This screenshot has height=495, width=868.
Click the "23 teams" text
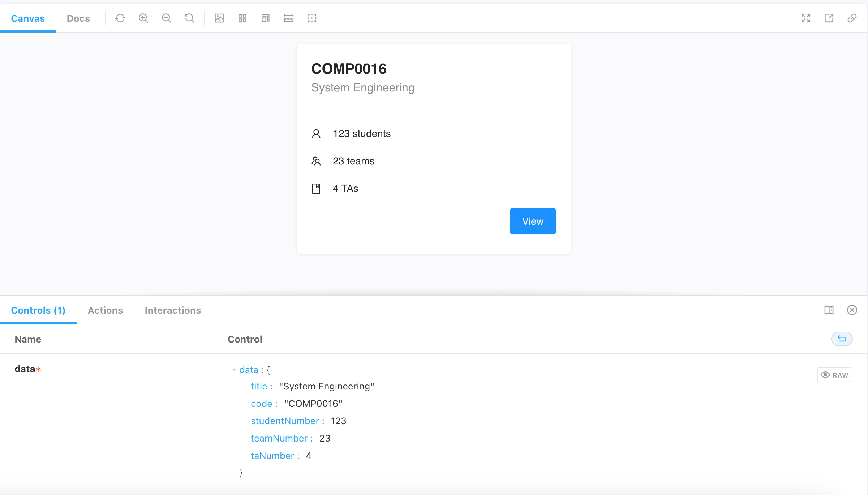pos(353,161)
